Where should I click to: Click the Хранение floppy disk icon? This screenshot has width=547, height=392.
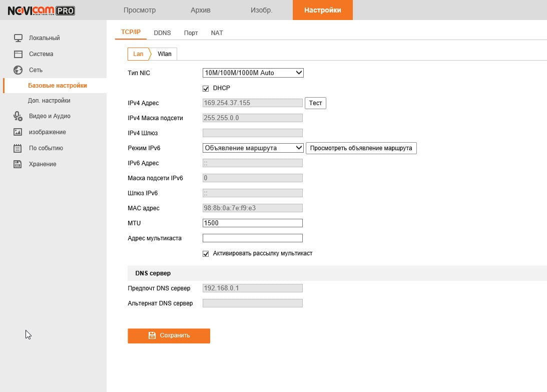(x=18, y=164)
